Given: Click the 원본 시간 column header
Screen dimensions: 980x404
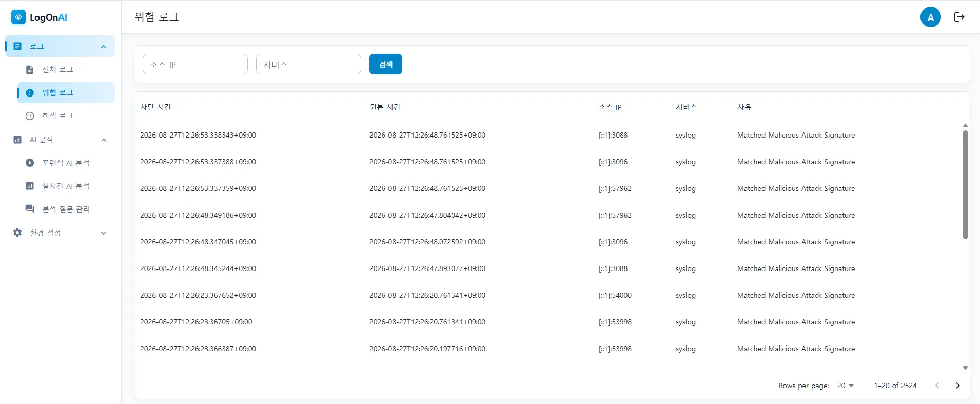Looking at the screenshot, I should pos(385,107).
